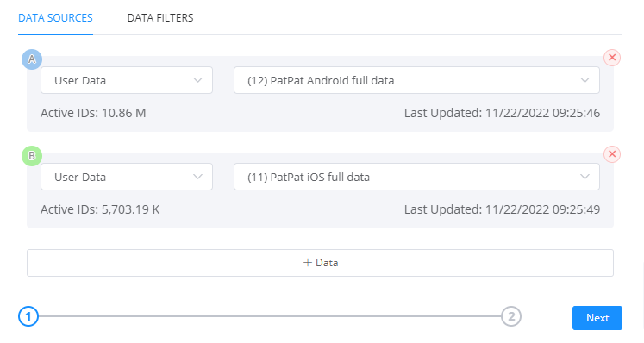Click the green B source badge
644x343 pixels.
(32, 156)
